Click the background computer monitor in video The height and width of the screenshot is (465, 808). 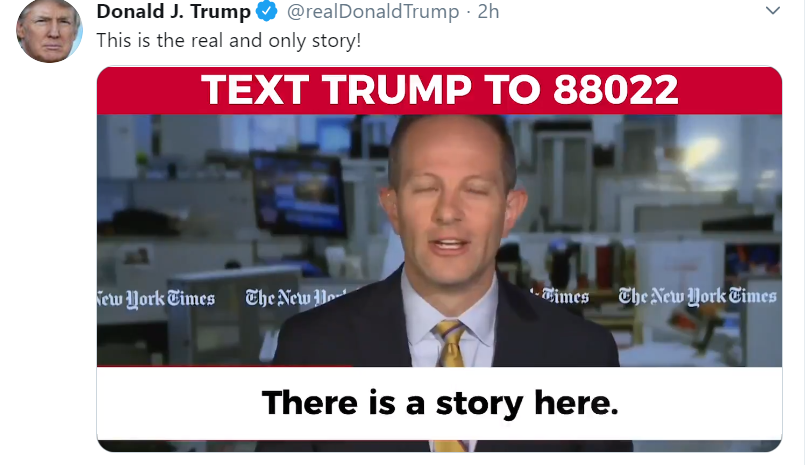[299, 193]
